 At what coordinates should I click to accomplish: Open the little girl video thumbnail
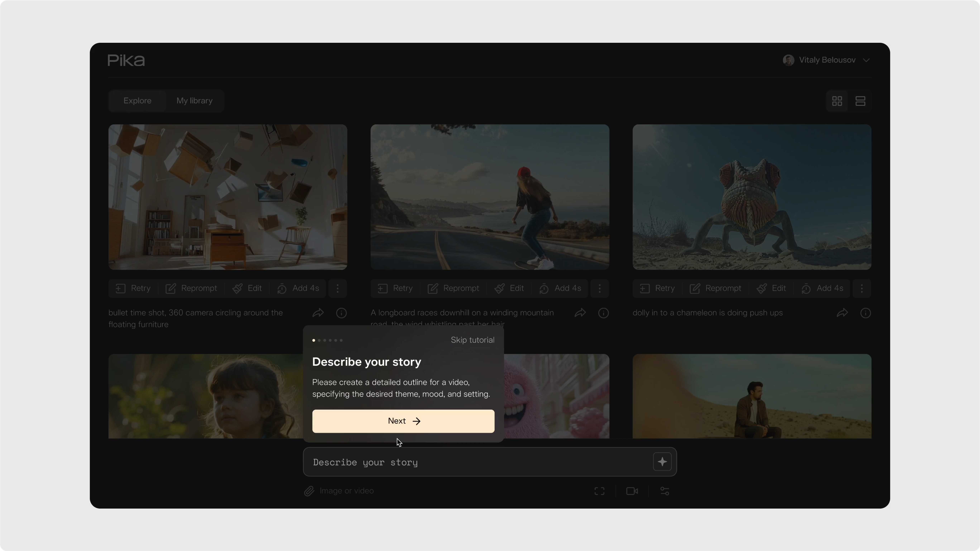205,396
